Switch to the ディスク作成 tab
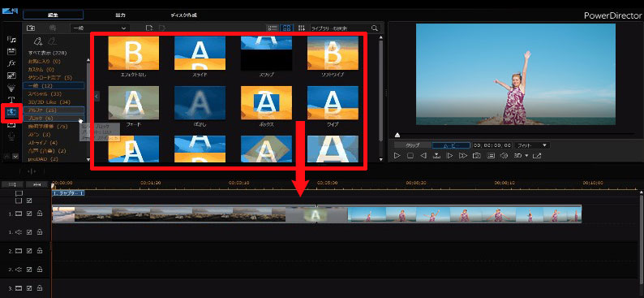The width and height of the screenshot is (644, 298). coord(183,15)
